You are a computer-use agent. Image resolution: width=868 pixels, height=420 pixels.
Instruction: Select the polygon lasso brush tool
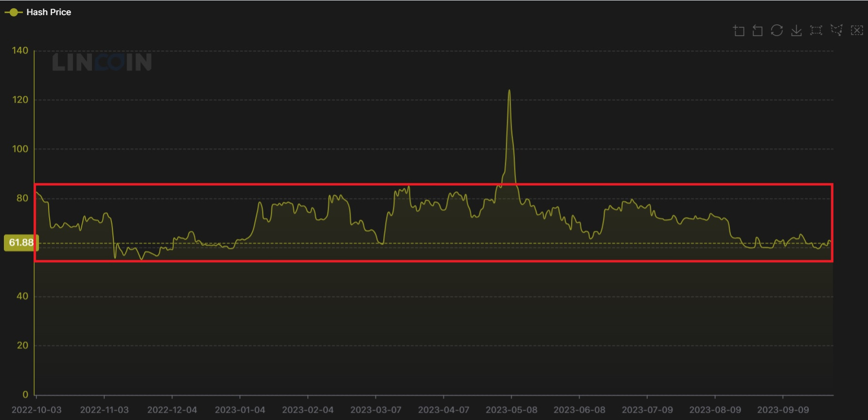(836, 30)
